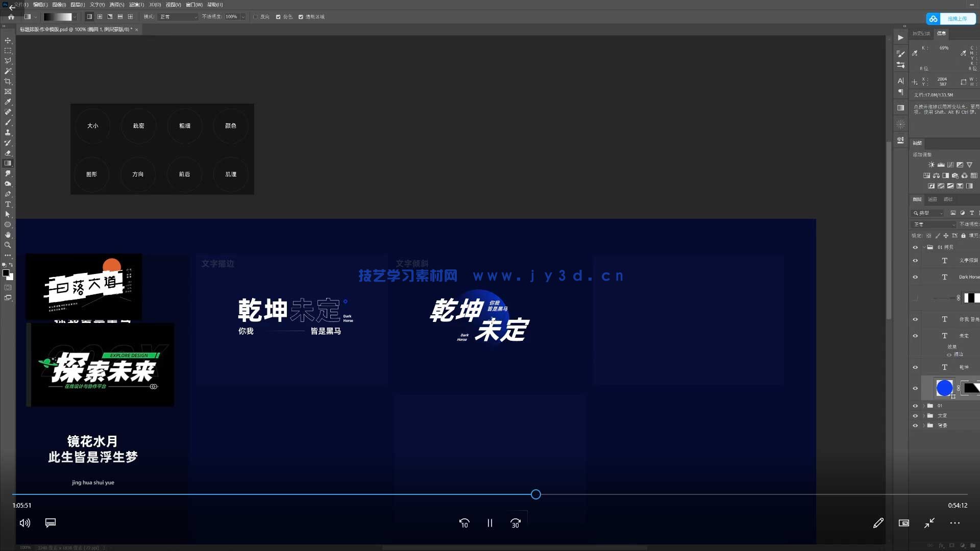Viewport: 980px width, 551px height.
Task: Select the Brush tool
Action: tap(8, 122)
